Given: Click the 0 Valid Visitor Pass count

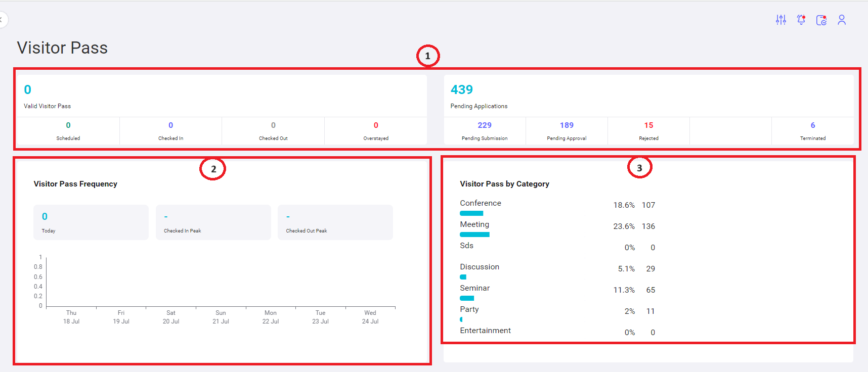Looking at the screenshot, I should click(28, 89).
